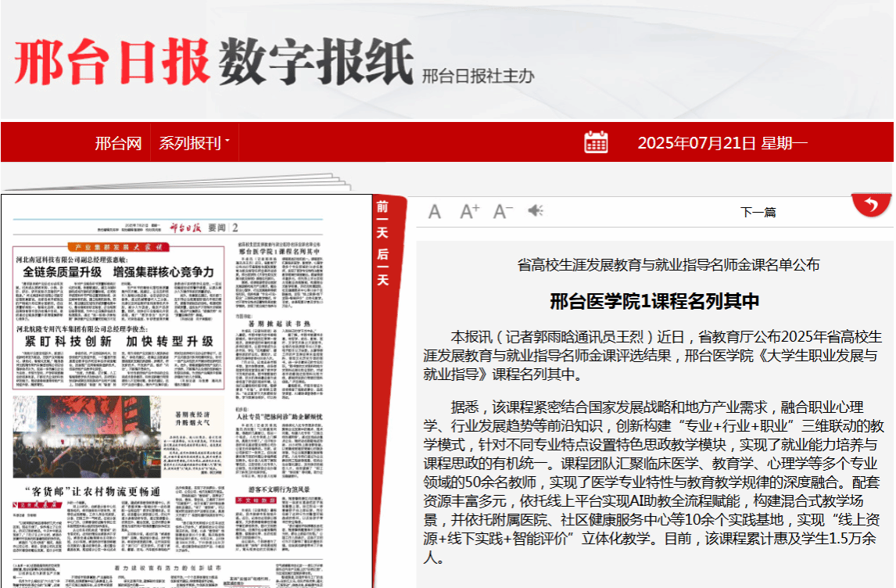Click the red back arrow icon
Image resolution: width=896 pixels, height=588 pixels.
pos(871,205)
